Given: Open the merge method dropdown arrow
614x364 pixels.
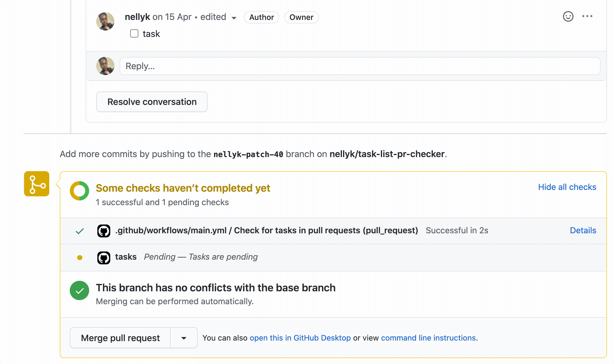Looking at the screenshot, I should tap(184, 338).
